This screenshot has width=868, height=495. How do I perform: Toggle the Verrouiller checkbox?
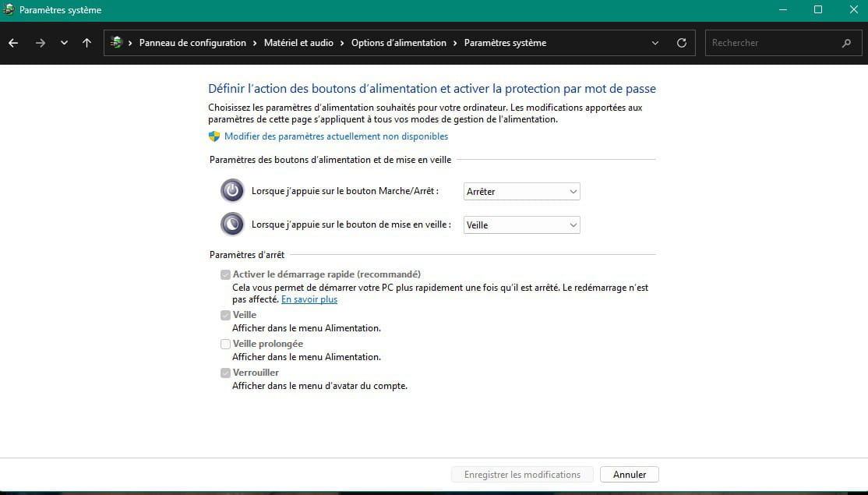225,373
